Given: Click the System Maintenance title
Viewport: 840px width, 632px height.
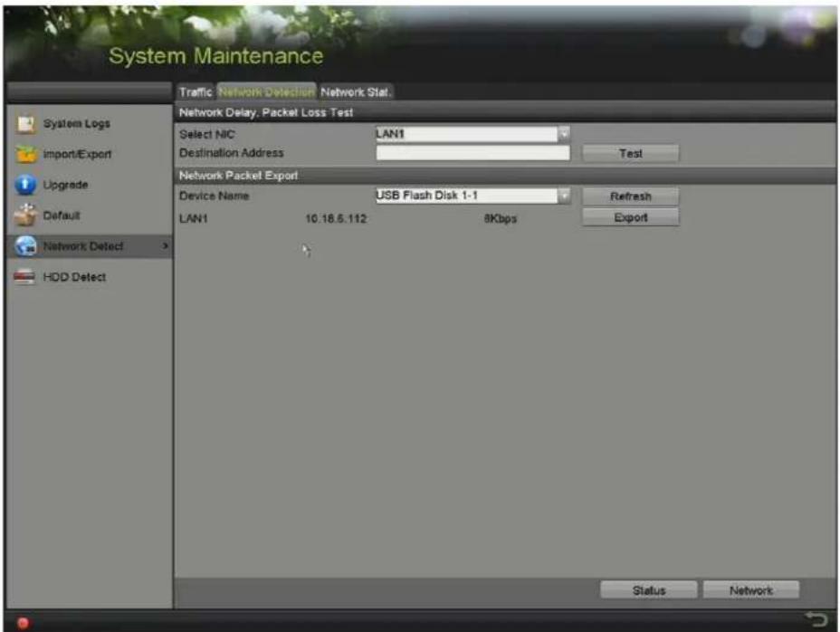Looking at the screenshot, I should click(216, 56).
